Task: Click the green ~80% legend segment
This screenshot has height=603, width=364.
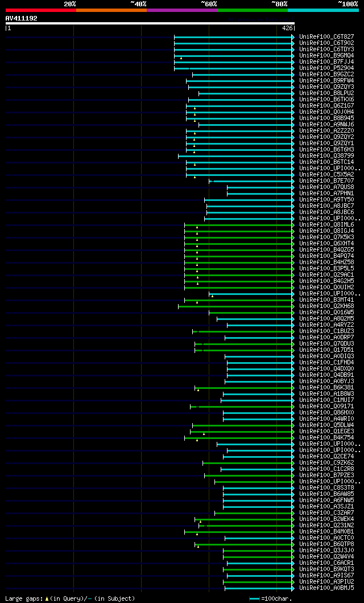Action: 253,10
